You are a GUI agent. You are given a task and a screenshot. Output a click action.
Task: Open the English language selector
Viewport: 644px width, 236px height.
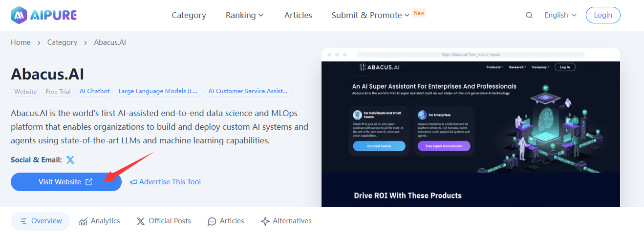point(560,15)
